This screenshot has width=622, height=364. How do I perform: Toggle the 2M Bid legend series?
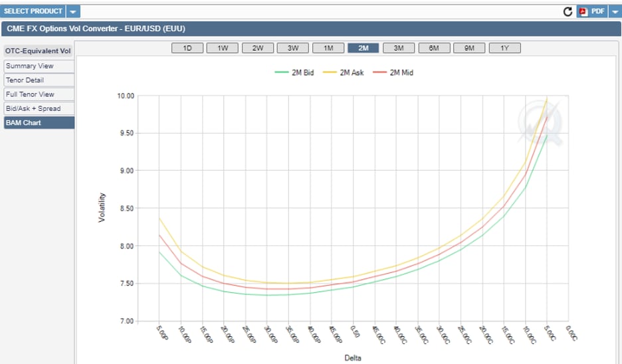(294, 72)
